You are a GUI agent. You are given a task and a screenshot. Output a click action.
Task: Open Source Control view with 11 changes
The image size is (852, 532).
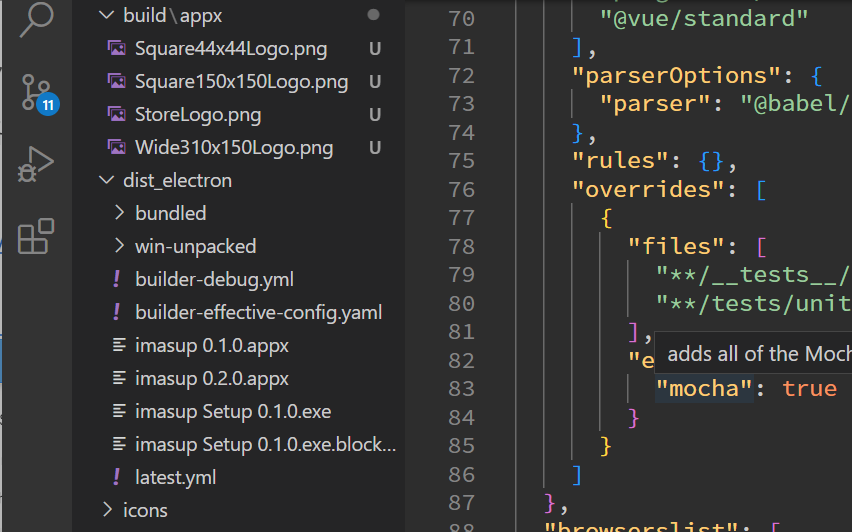36,92
